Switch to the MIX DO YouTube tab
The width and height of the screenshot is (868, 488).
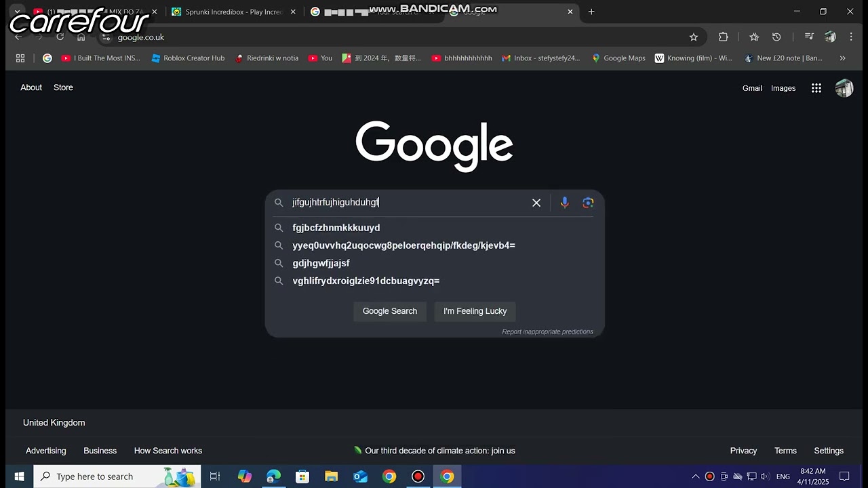(95, 12)
